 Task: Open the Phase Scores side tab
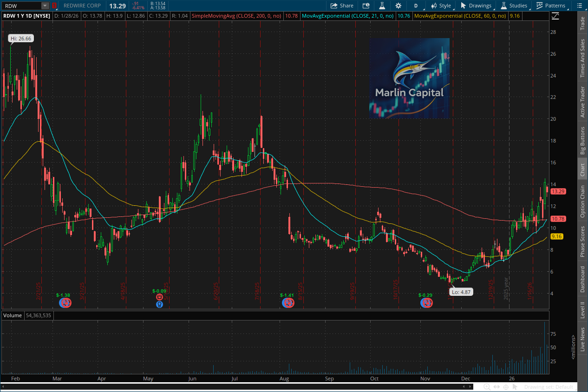[x=582, y=242]
